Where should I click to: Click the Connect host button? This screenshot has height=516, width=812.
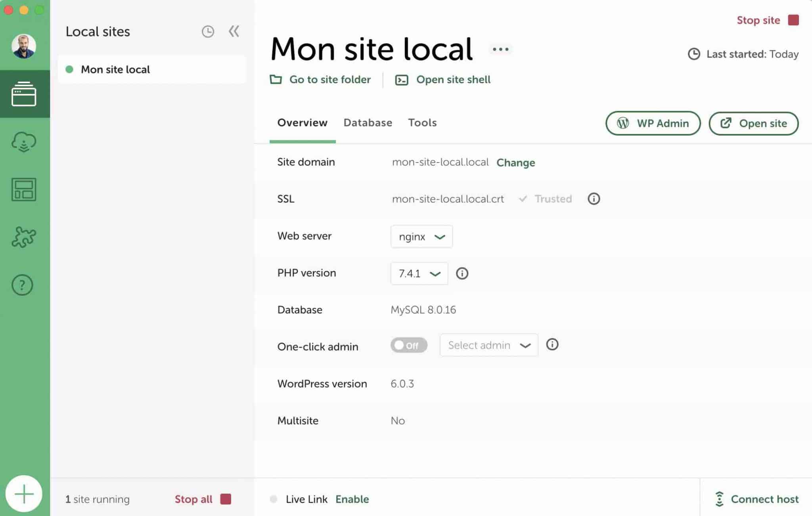(x=756, y=499)
